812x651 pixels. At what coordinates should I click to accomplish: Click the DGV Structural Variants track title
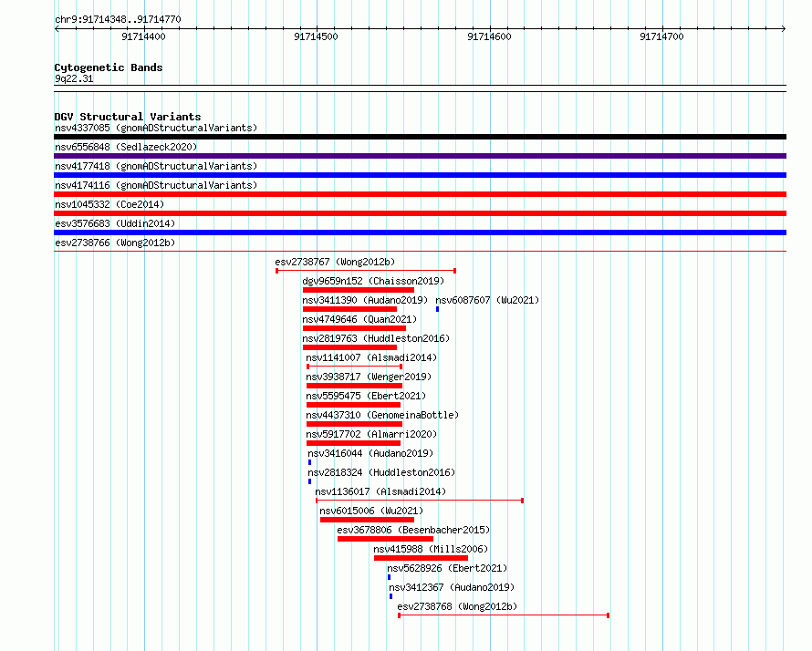pyautogui.click(x=128, y=117)
